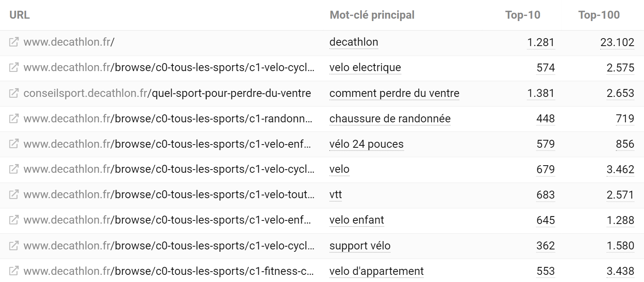Click Top-100 value 23.102
Screen dimensions: 644x282
[617, 42]
